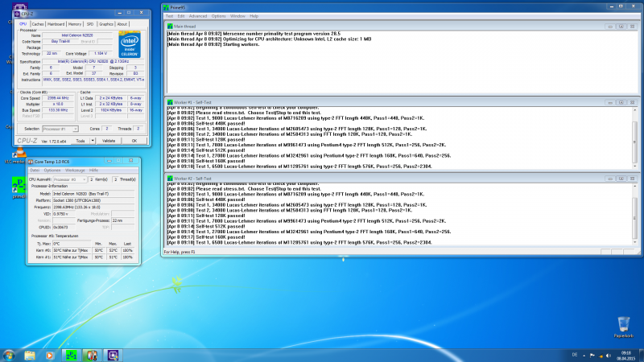The height and width of the screenshot is (362, 644).
Task: Launch Windows Media Player from the taskbar
Action: 50,356
